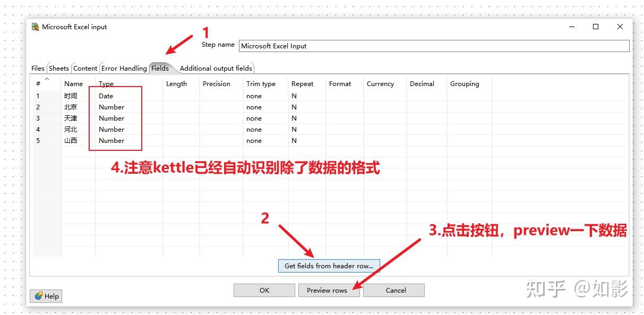This screenshot has height=315, width=644.
Task: Click the Repeat column header
Action: (302, 83)
